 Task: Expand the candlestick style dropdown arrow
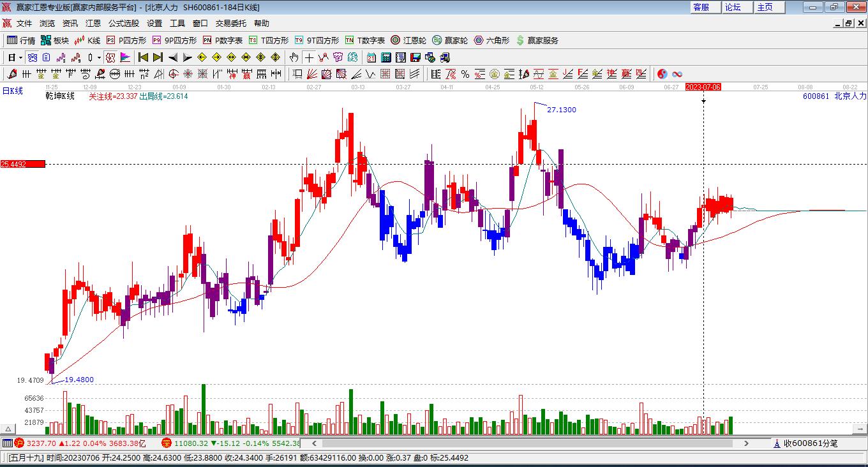tap(100, 57)
